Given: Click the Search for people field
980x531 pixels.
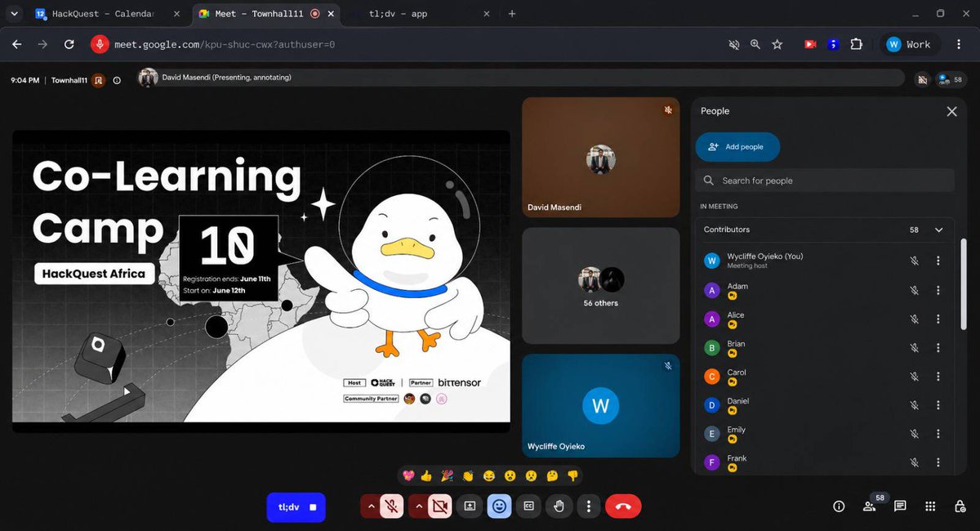Looking at the screenshot, I should click(x=825, y=181).
